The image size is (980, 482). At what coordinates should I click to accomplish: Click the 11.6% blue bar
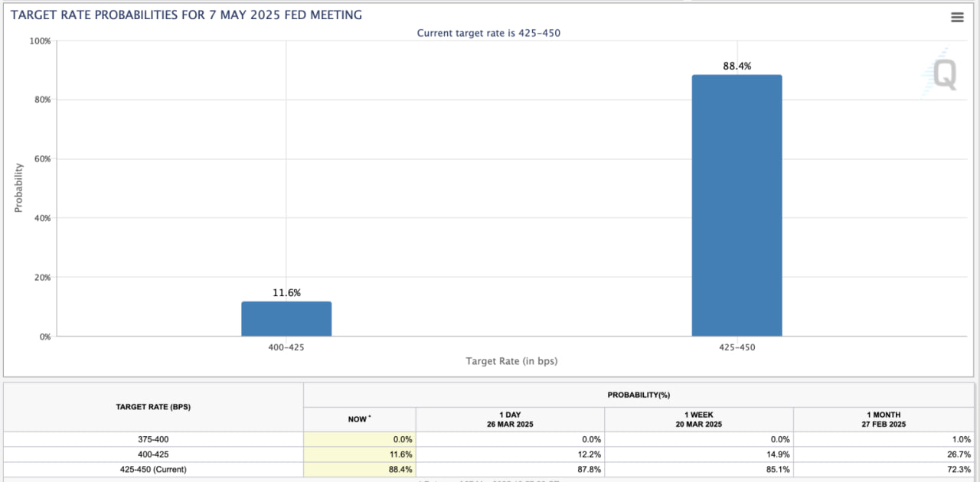pos(286,319)
